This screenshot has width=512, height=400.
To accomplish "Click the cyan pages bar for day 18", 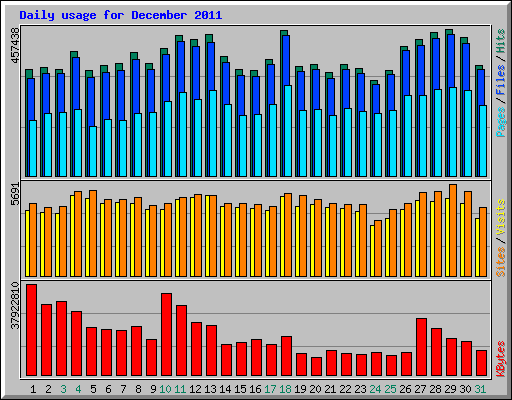I will pos(288,131).
